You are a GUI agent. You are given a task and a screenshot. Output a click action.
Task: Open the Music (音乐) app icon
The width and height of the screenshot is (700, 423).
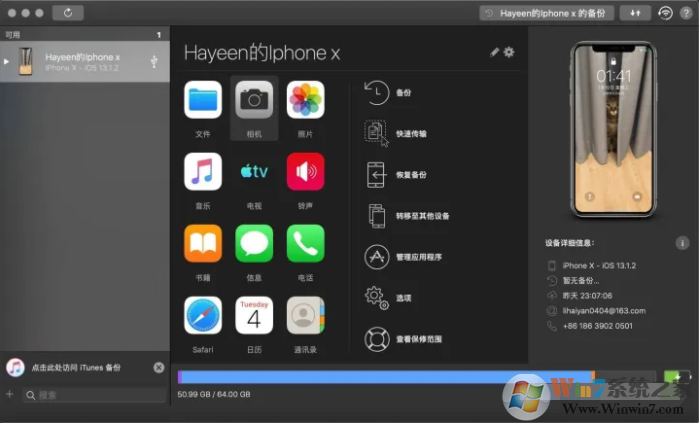coord(203,171)
